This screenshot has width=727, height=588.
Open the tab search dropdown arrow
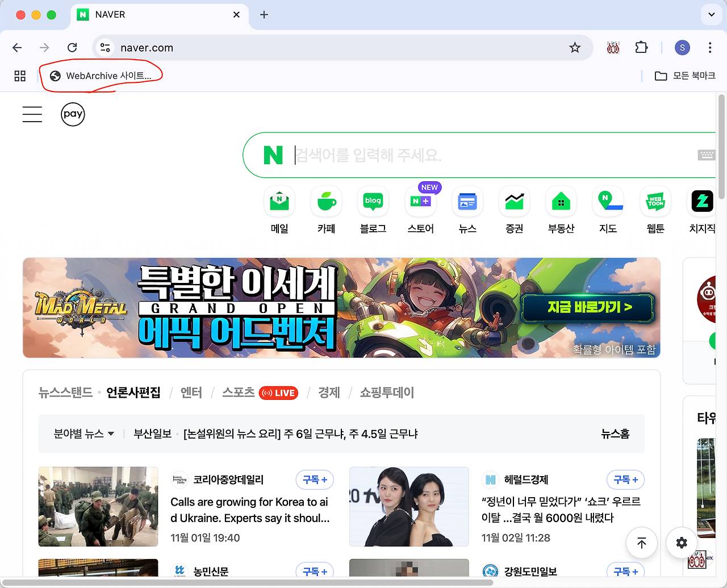coord(711,15)
